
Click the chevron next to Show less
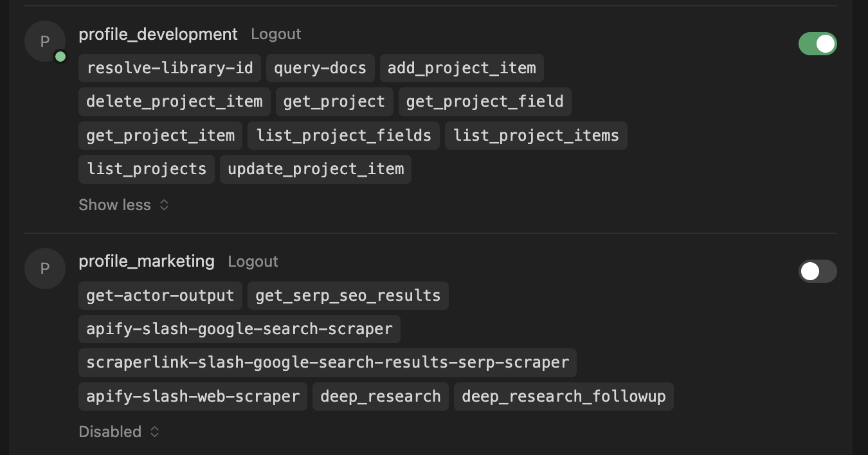[x=164, y=204]
